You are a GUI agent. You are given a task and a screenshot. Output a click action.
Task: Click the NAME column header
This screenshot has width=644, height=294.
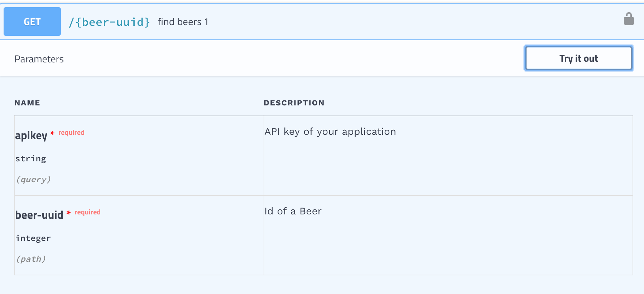(x=27, y=103)
